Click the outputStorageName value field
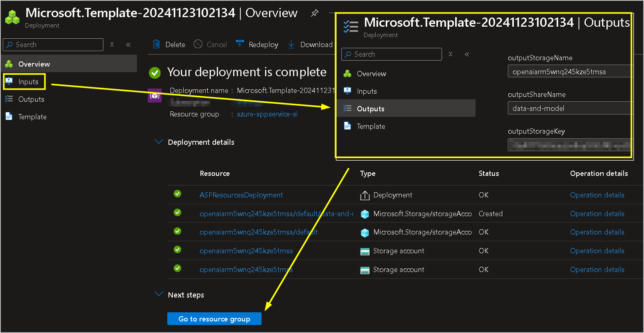This screenshot has height=333, width=644. tap(570, 72)
